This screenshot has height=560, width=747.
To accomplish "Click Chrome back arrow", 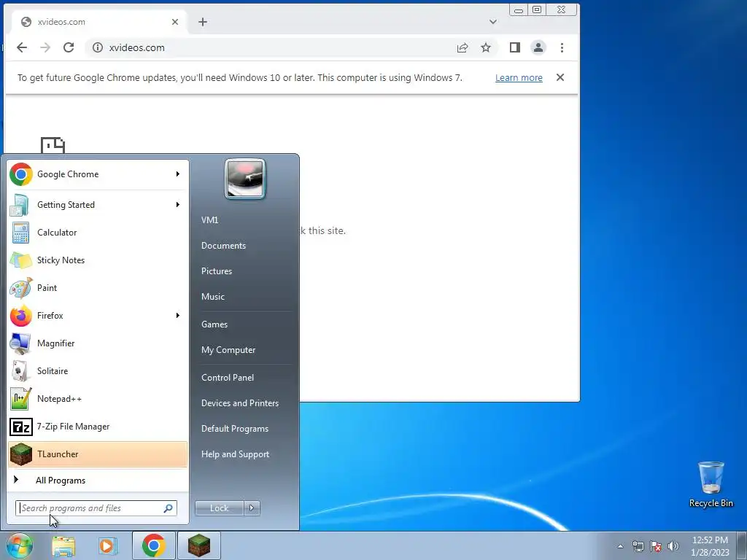I will (x=22, y=47).
